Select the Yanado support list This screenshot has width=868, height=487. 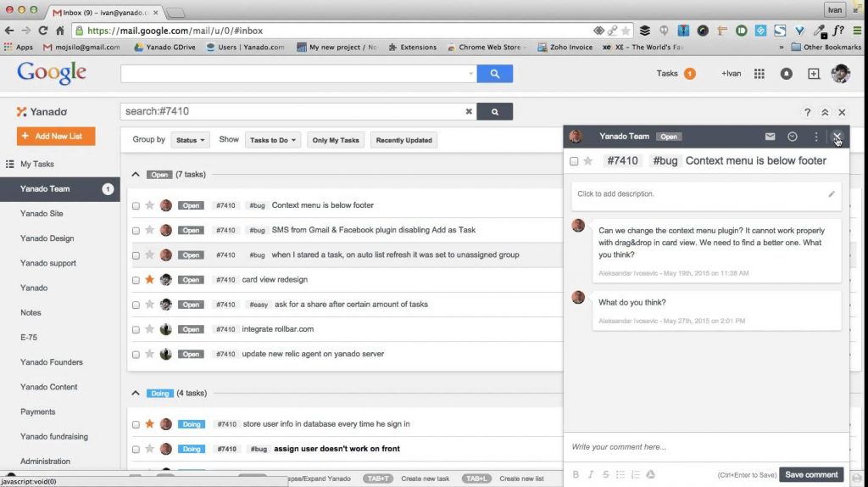48,263
